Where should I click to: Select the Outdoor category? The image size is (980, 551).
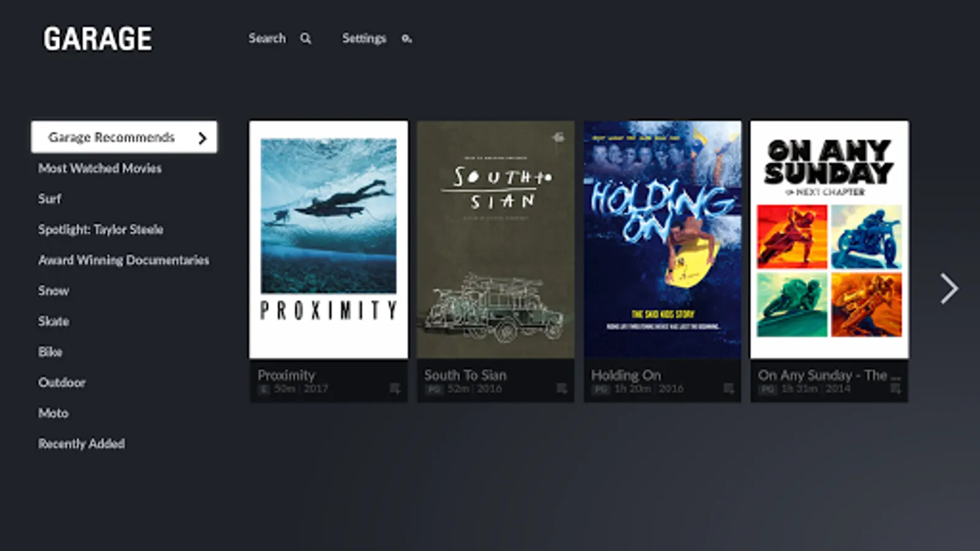62,383
